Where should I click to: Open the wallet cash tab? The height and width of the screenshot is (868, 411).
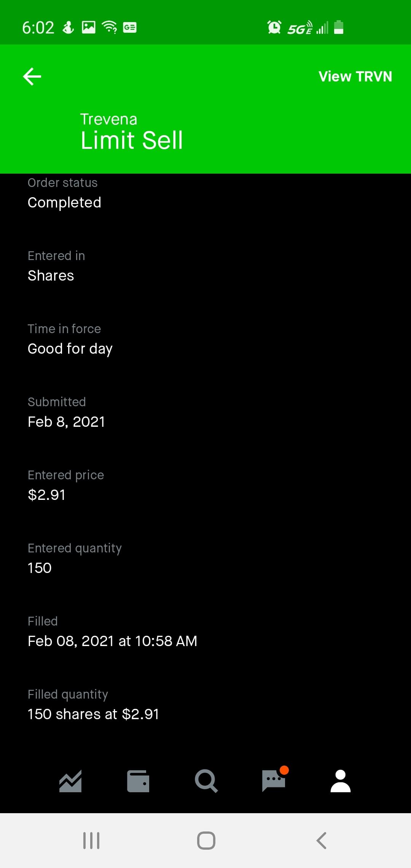[x=138, y=781]
